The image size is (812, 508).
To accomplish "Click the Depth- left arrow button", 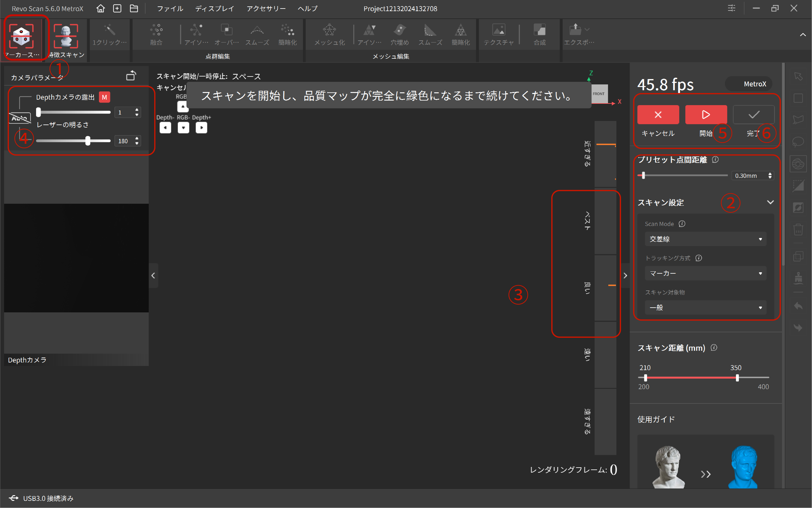I will (x=165, y=128).
